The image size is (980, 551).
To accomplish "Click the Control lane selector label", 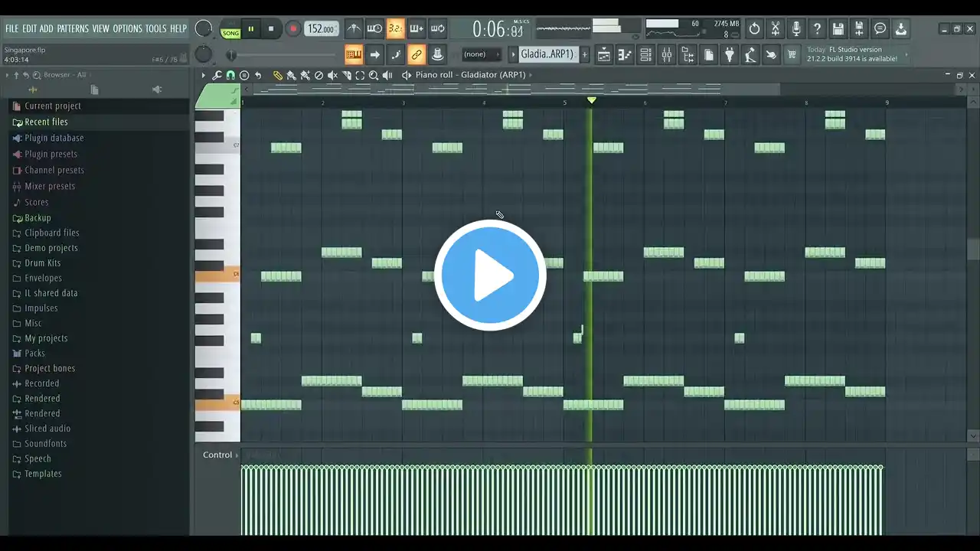I will [217, 455].
